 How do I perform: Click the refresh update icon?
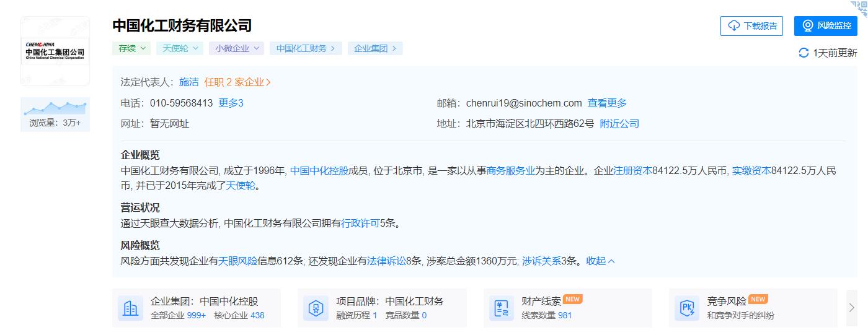click(x=804, y=53)
